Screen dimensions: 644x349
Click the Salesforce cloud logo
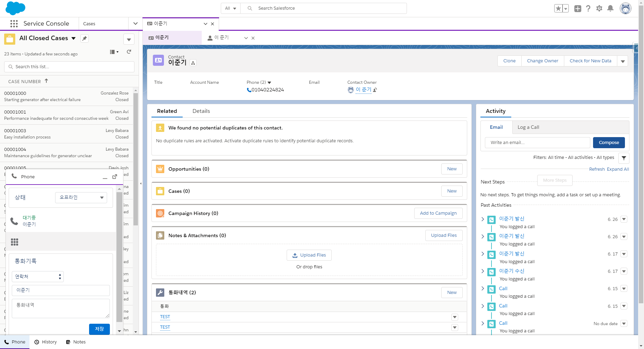pyautogui.click(x=16, y=8)
